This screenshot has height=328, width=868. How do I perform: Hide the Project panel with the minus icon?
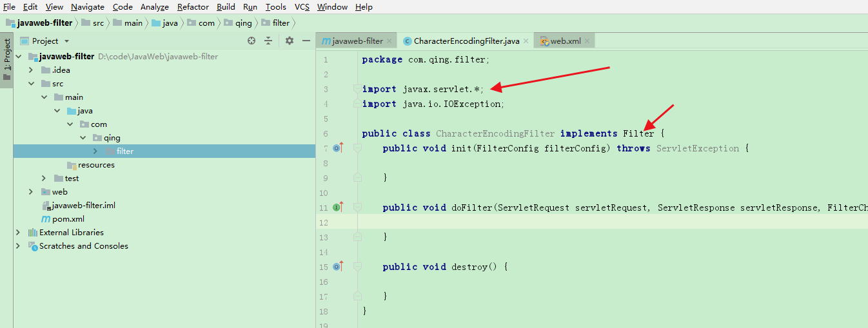click(306, 41)
